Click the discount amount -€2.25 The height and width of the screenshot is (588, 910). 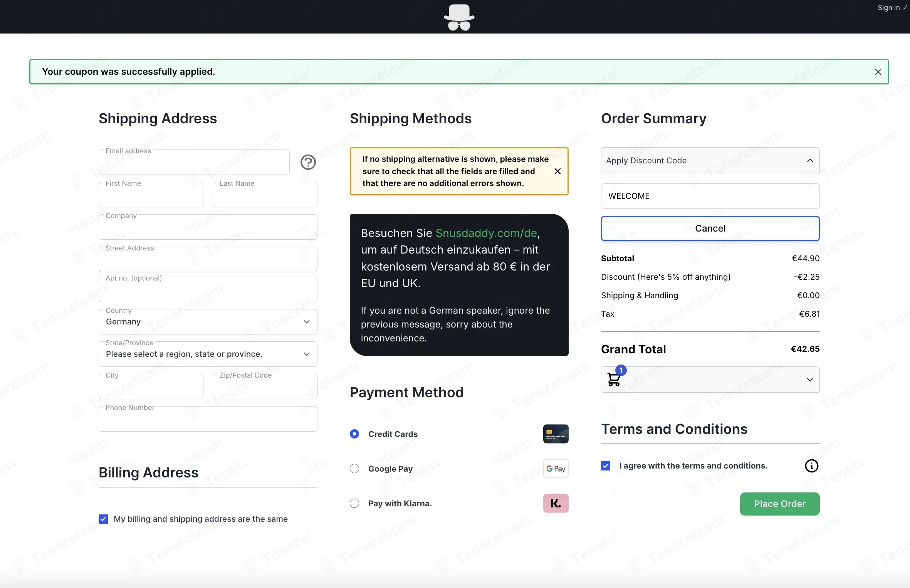[807, 277]
